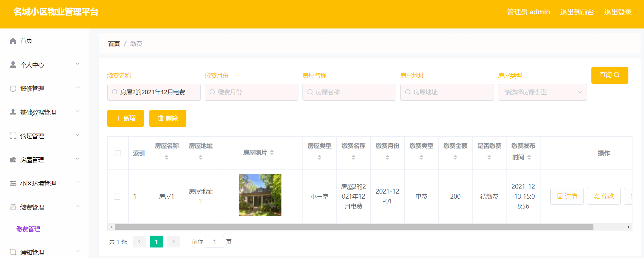Click the 小三室 house type cell
The height and width of the screenshot is (258, 644).
(x=319, y=197)
